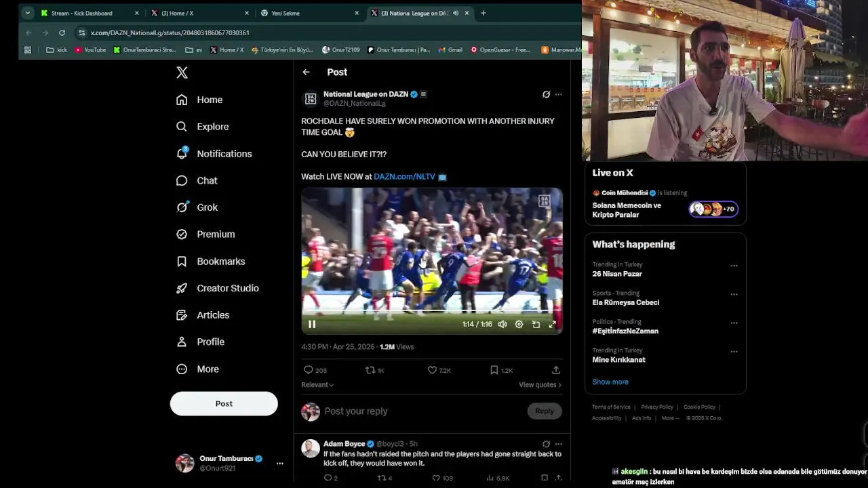
Task: Open the tab search dropdown arrow
Action: click(x=28, y=13)
